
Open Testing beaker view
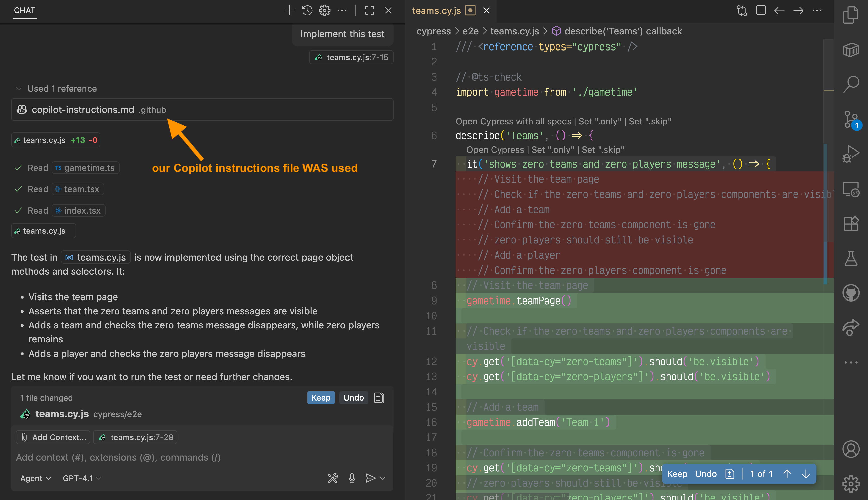coord(851,258)
